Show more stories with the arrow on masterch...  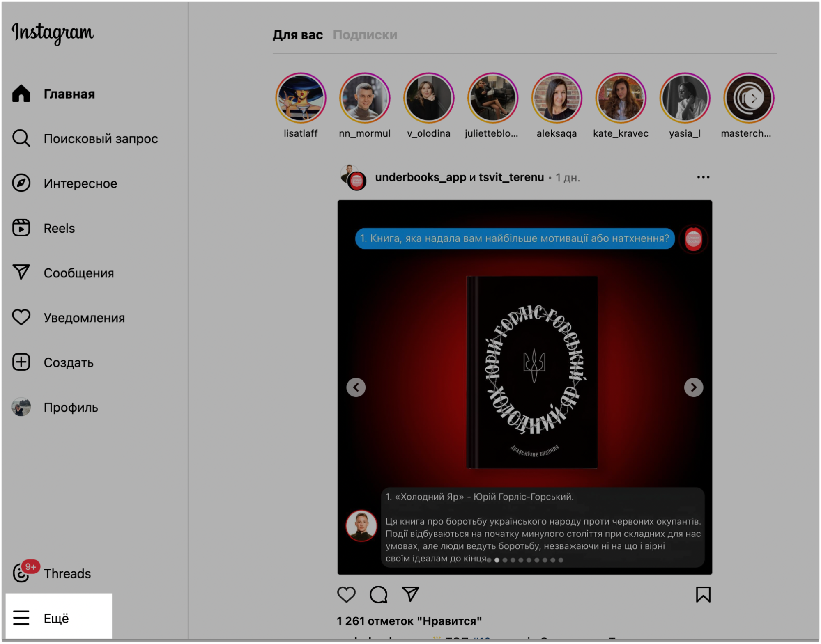(x=753, y=98)
